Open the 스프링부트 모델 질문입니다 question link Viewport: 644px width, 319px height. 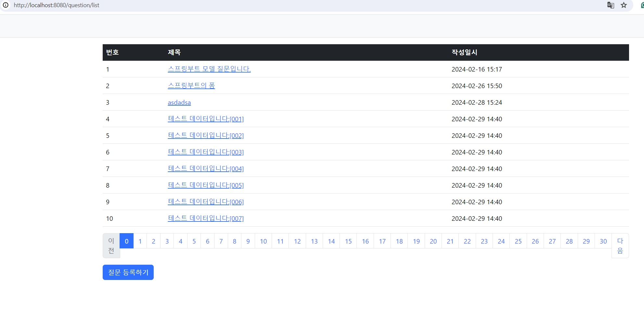pyautogui.click(x=209, y=69)
